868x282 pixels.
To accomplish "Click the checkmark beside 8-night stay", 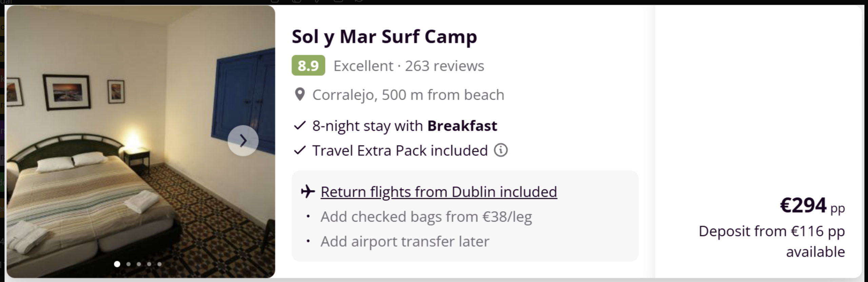I will click(299, 125).
